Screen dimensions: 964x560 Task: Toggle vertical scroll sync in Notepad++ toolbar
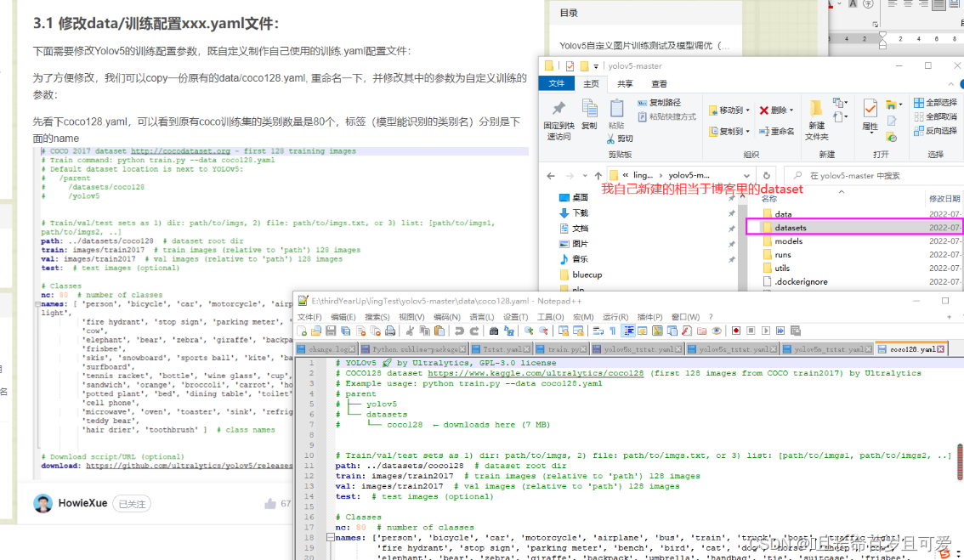point(563,331)
